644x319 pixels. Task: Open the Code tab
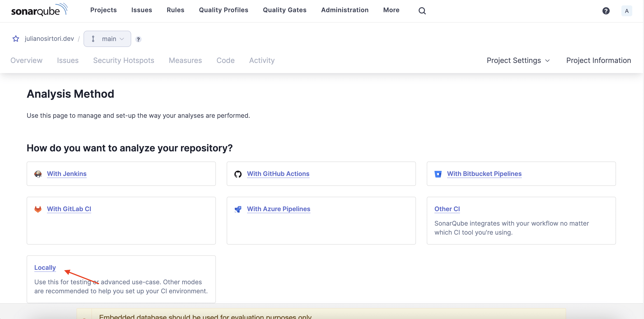[226, 60]
